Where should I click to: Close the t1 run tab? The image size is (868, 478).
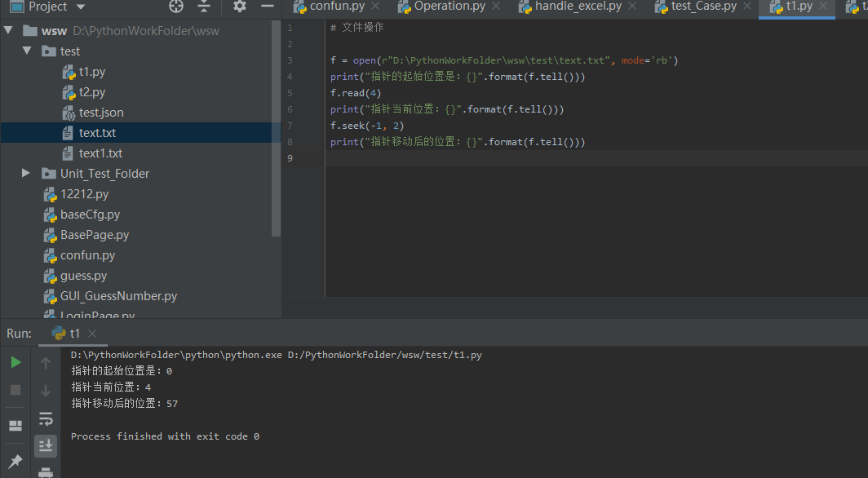92,334
